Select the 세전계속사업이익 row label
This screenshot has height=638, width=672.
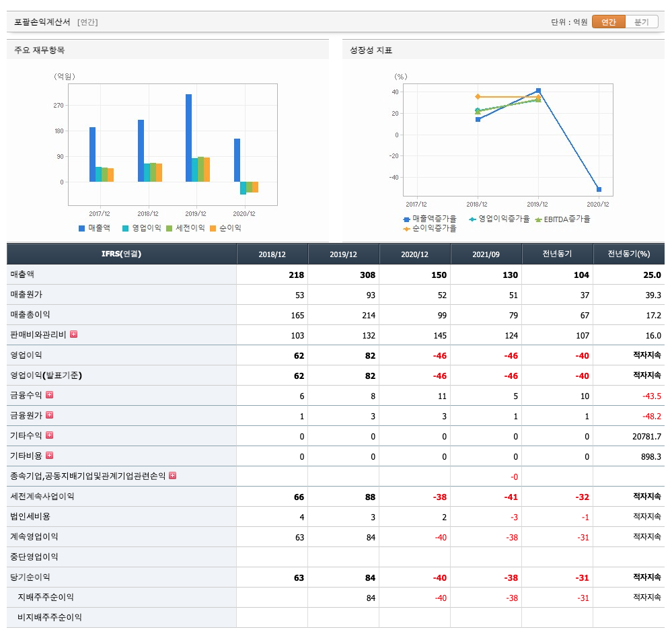click(42, 496)
